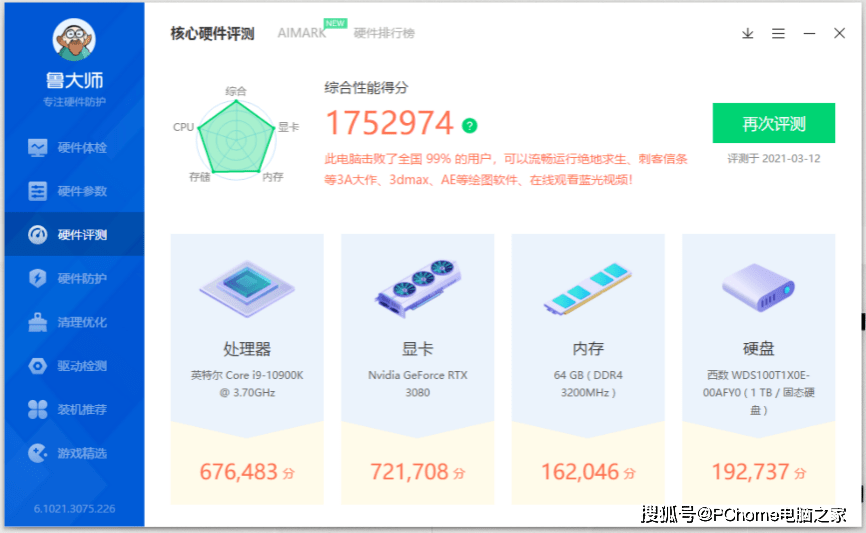Select 硬件参数 menu label

tap(82, 191)
